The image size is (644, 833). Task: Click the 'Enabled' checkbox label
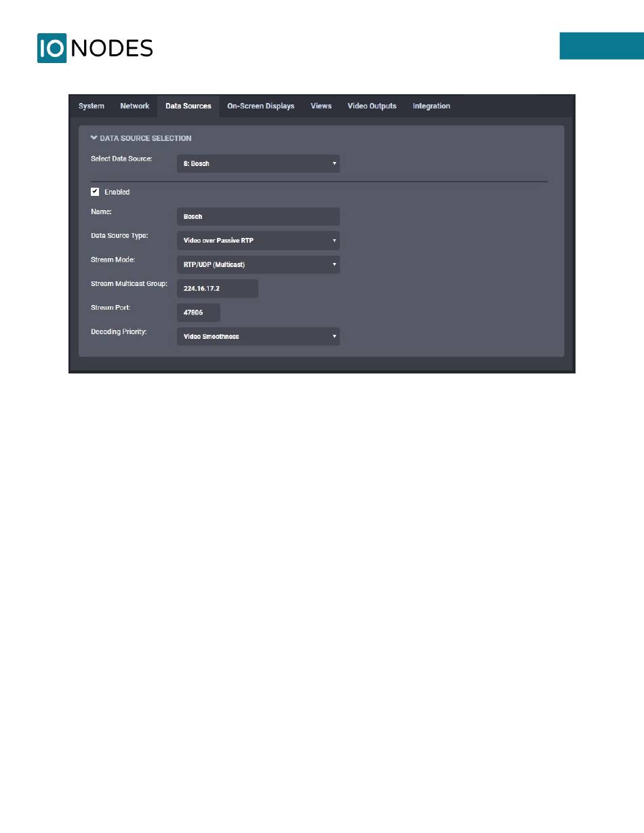[x=117, y=192]
